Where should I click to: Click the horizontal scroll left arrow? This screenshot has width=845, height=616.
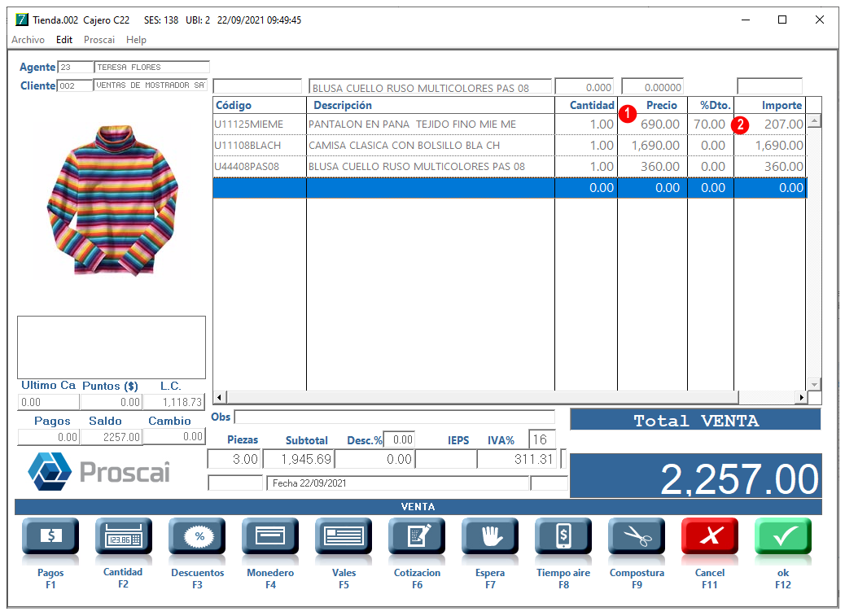(x=219, y=397)
